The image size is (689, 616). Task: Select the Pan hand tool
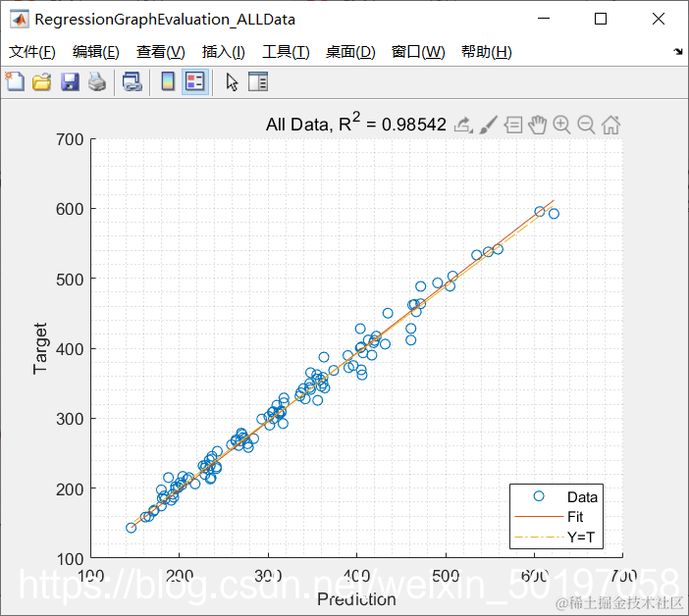click(x=537, y=126)
